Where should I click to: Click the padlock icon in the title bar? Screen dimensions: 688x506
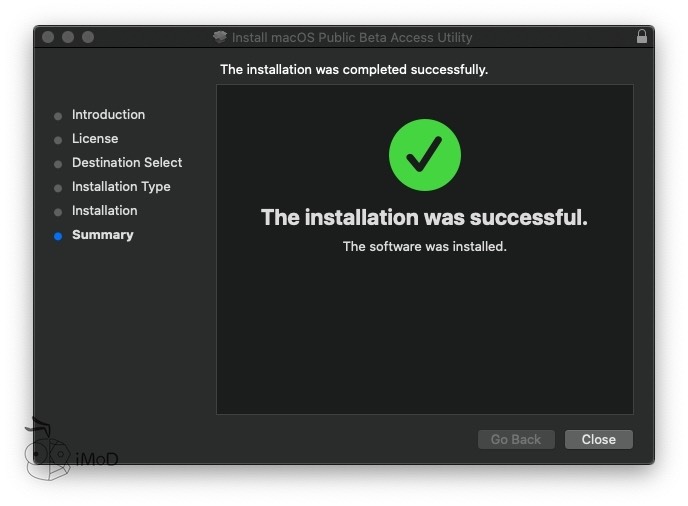click(641, 37)
